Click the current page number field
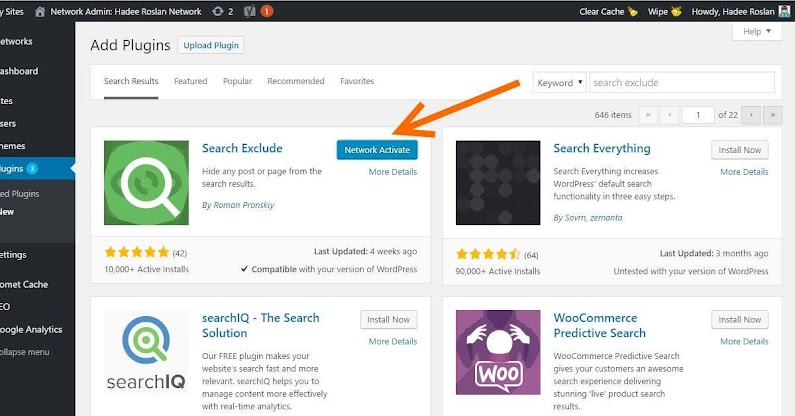This screenshot has width=795, height=416. [x=698, y=115]
